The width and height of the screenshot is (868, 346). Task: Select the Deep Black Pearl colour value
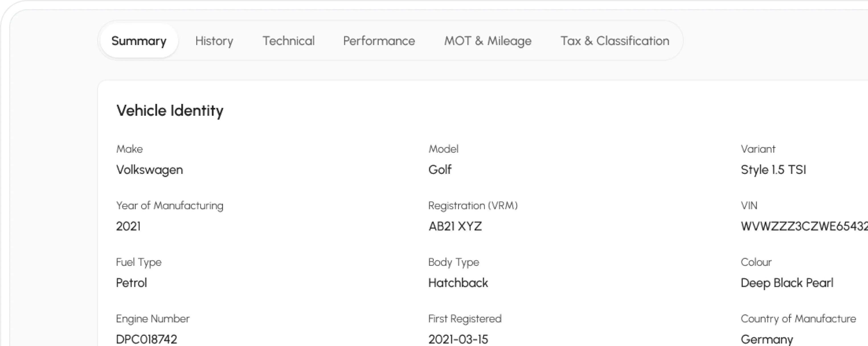tap(787, 283)
